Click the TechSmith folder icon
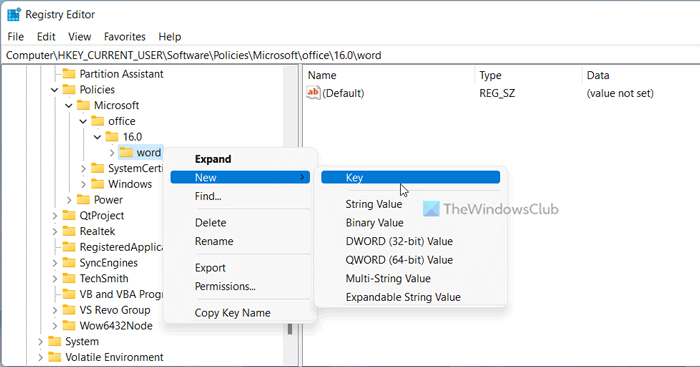The height and width of the screenshot is (367, 700). (69, 279)
